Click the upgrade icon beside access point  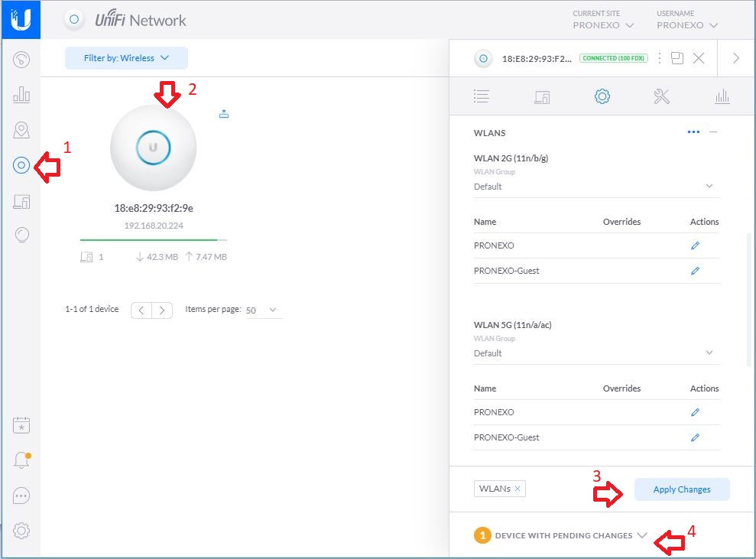tap(224, 114)
